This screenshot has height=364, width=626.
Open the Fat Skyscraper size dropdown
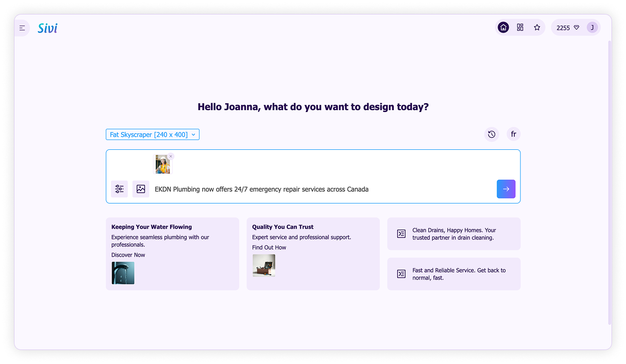click(153, 134)
